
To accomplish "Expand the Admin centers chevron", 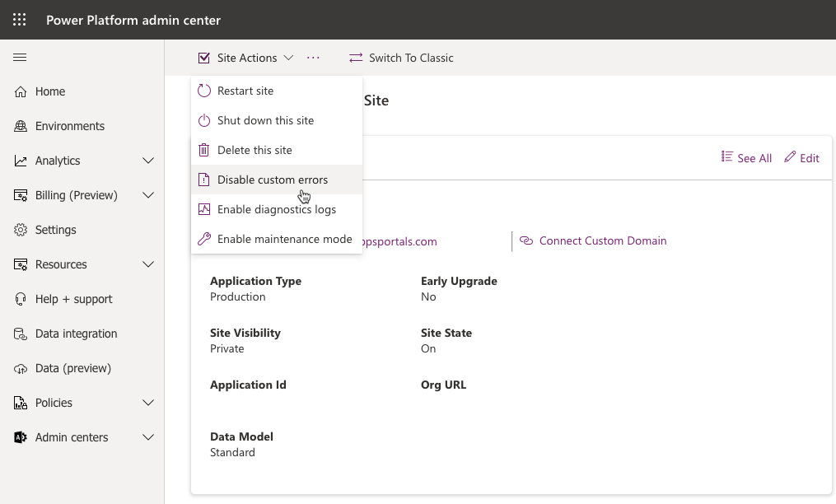I will click(x=148, y=437).
